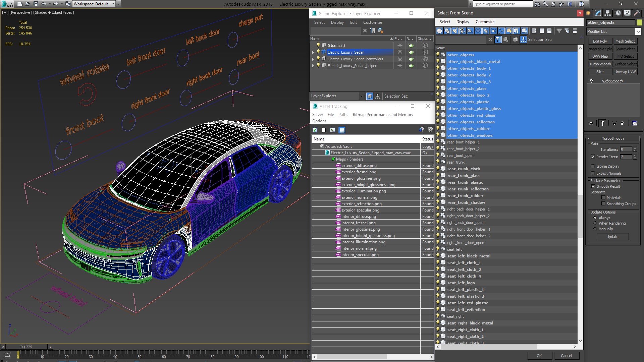Open Server menu in Asset Tracking
Screen dimensions: 644x362
[317, 115]
